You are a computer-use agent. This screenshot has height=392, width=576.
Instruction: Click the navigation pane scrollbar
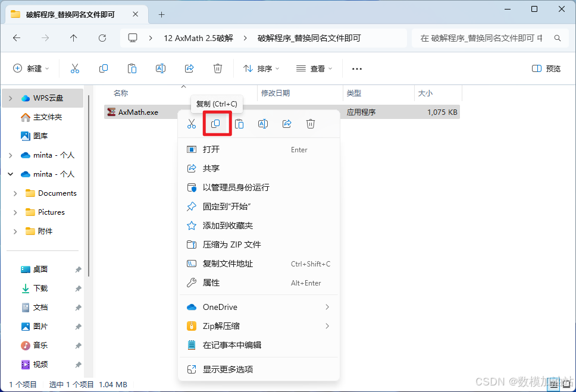coord(89,186)
